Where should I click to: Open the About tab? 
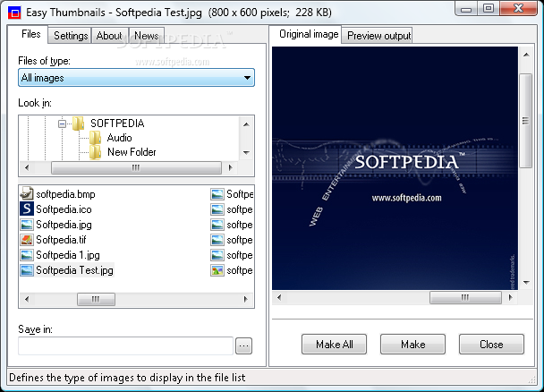109,36
